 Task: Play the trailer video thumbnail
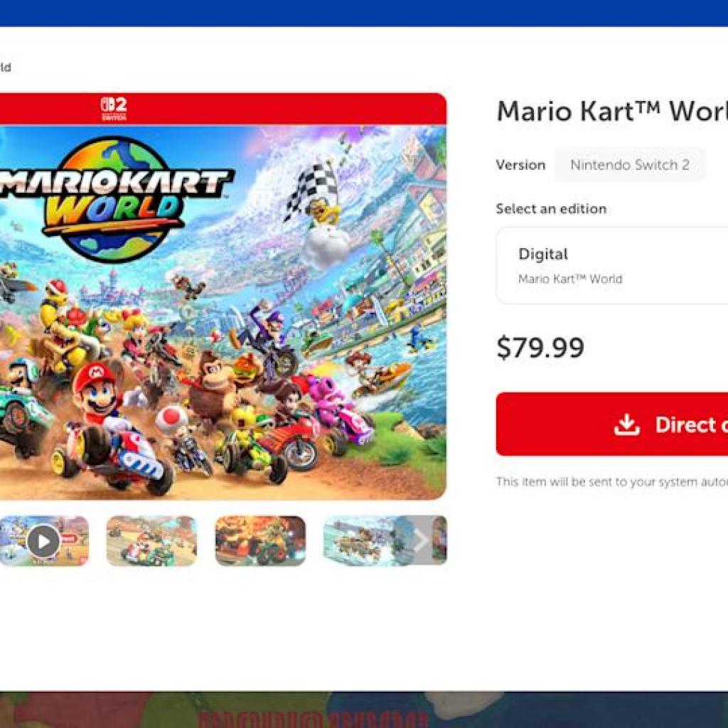click(x=43, y=541)
